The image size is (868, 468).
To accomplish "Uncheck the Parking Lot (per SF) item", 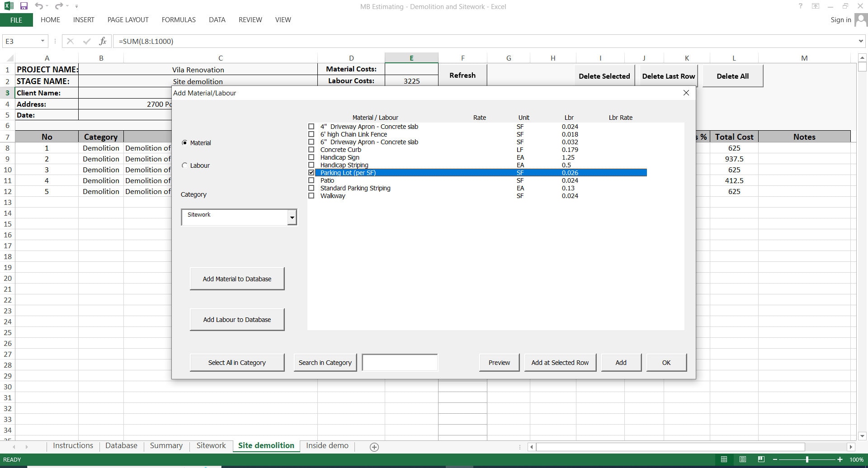I will click(311, 173).
